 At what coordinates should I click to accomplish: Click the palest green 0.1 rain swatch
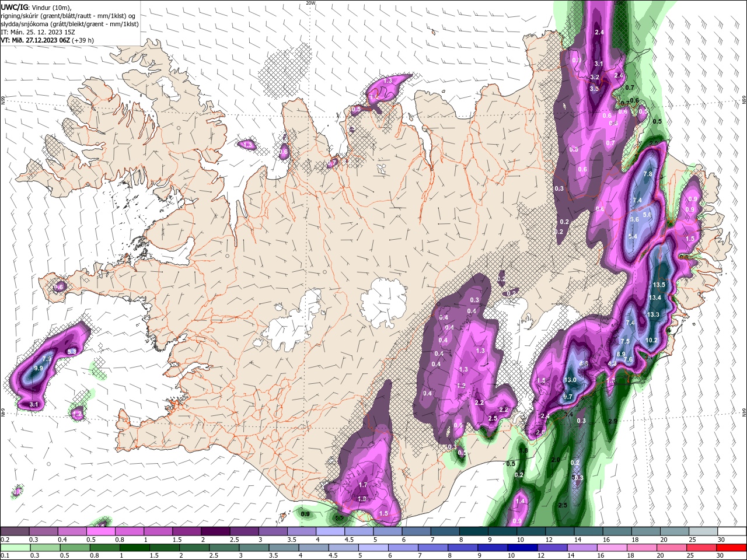[16, 548]
